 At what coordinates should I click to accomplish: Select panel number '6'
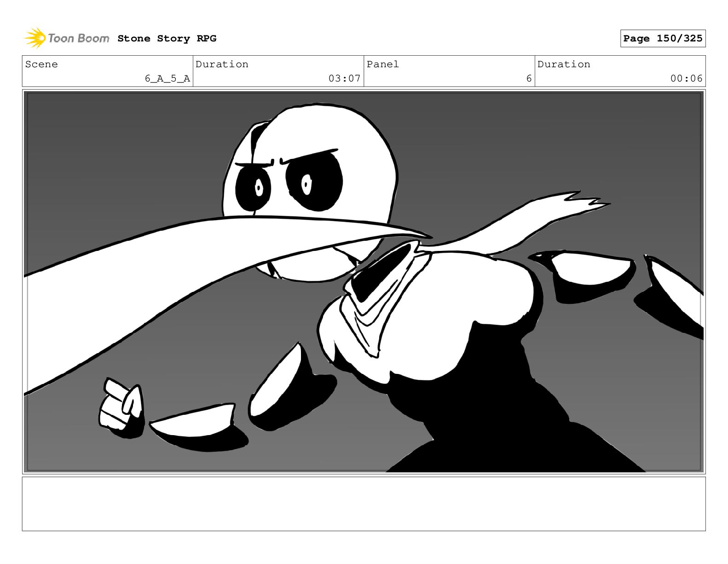point(529,79)
